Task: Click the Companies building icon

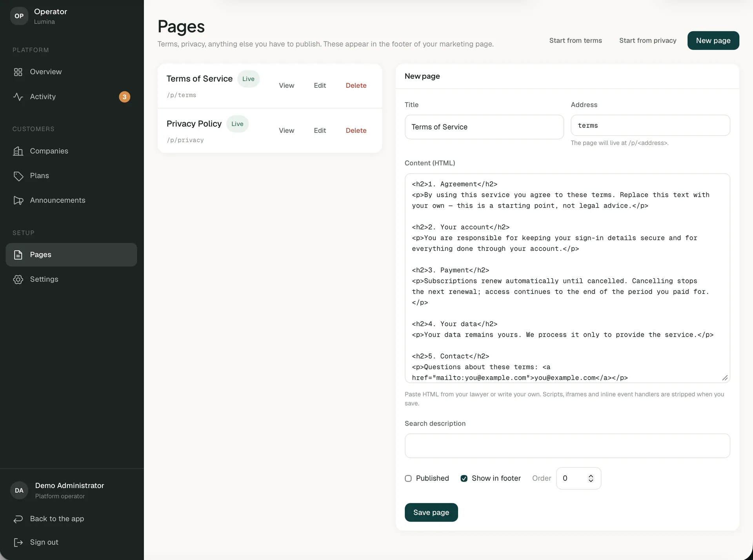Action: point(18,151)
